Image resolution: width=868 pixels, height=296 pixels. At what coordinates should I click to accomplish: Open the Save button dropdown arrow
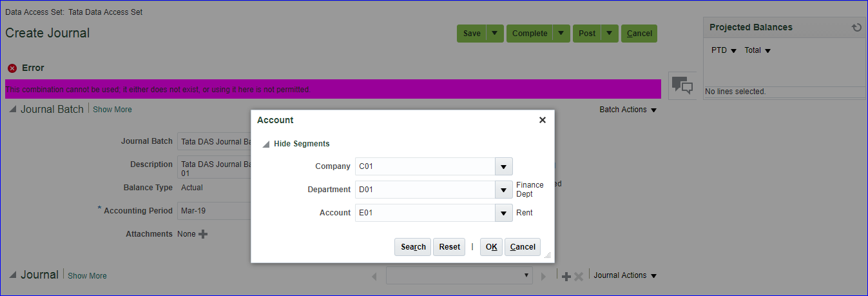494,34
